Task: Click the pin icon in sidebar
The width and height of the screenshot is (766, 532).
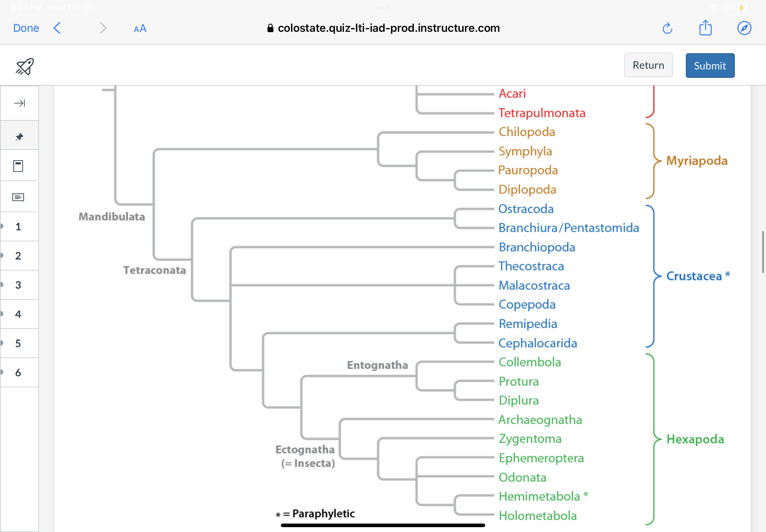Action: (19, 136)
